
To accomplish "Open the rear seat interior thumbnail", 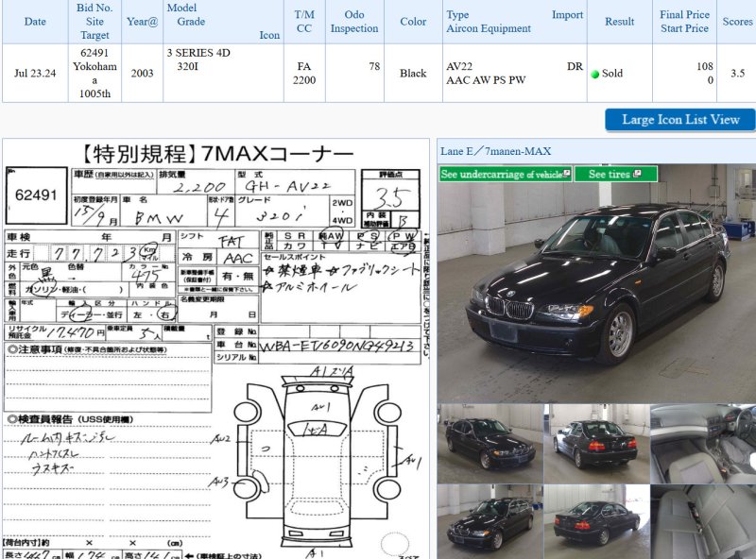I will click(703, 522).
